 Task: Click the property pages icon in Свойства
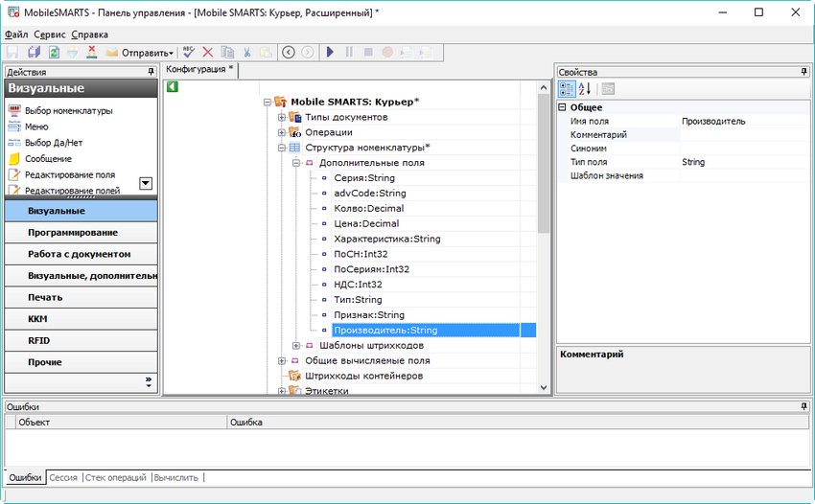(608, 89)
